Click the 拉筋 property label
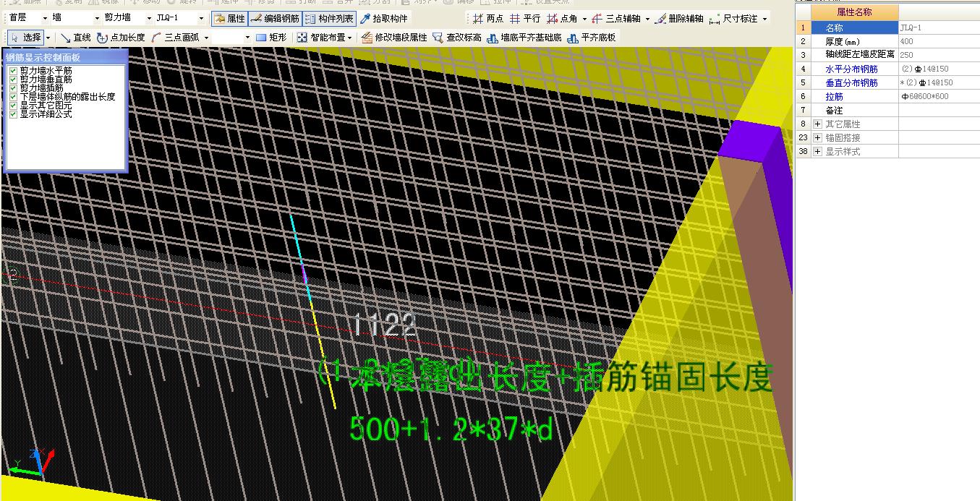Image resolution: width=980 pixels, height=501 pixels. 834,96
